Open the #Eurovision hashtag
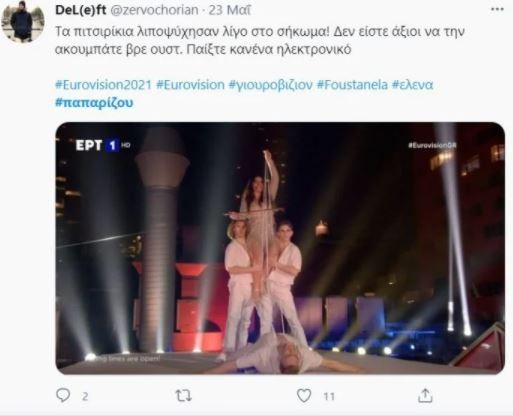The image size is (513, 416). tap(190, 85)
